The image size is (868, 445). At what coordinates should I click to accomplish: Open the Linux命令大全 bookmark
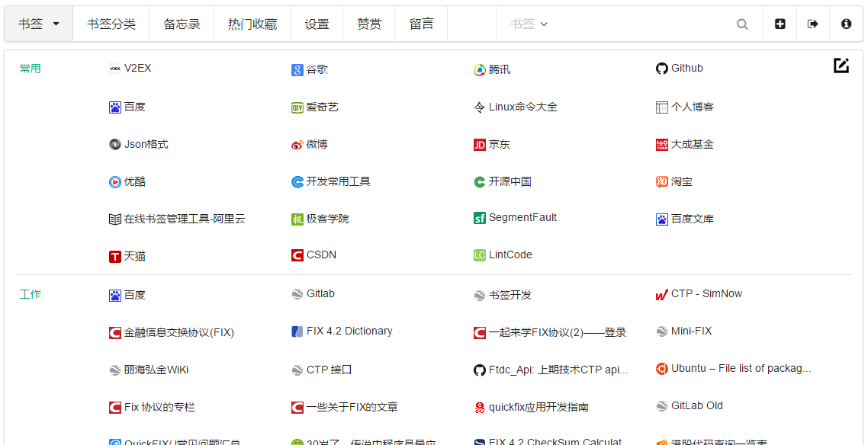[522, 107]
